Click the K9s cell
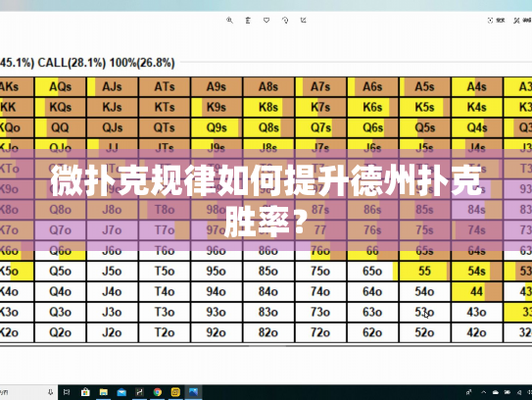The image size is (532, 400). pos(217,107)
